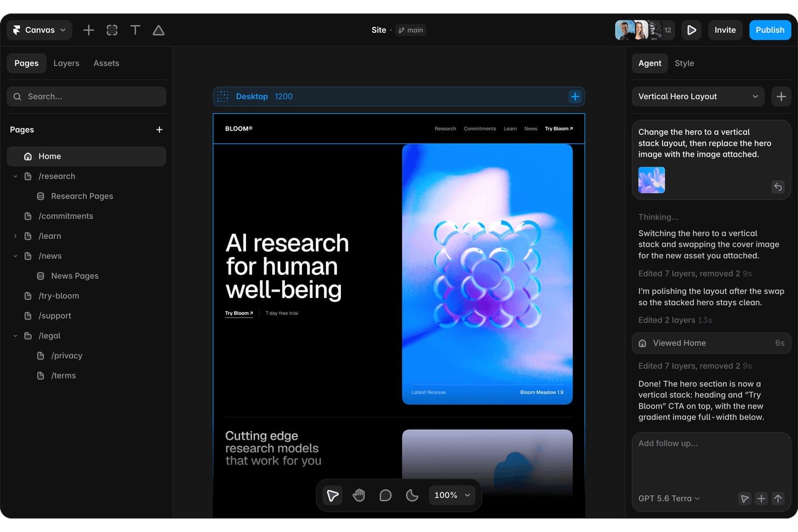Collapse the /research folder
The height and width of the screenshot is (532, 798).
tap(15, 176)
